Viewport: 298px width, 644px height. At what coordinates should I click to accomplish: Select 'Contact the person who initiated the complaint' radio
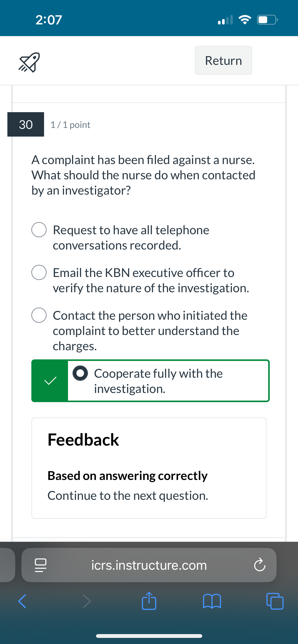(39, 315)
